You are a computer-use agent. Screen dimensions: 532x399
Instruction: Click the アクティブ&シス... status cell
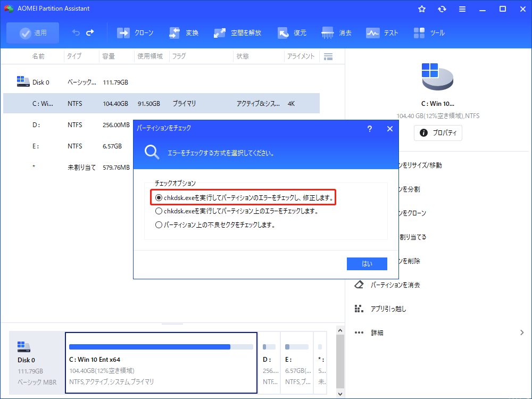(x=258, y=104)
